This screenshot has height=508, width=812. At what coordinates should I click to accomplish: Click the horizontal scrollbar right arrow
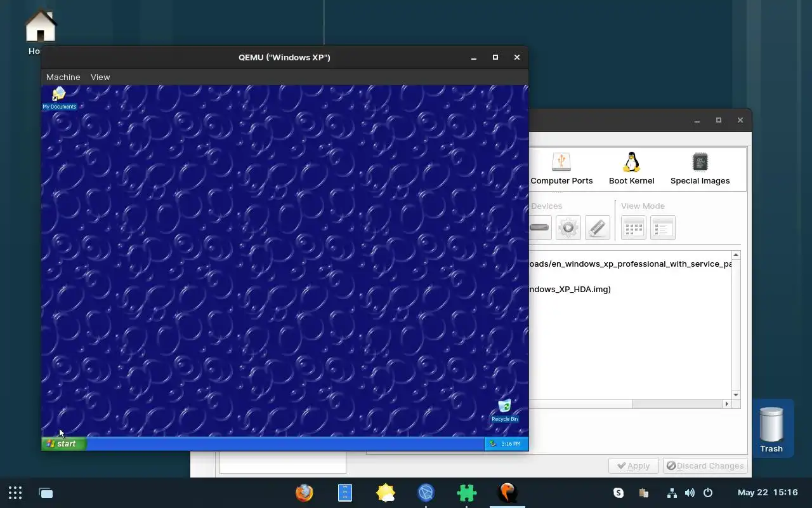(727, 404)
